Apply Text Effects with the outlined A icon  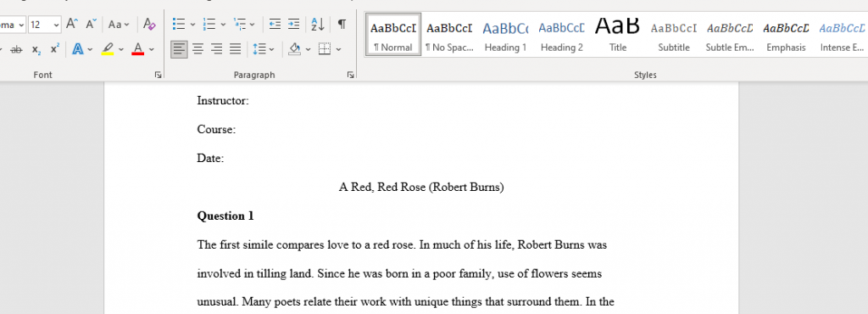(77, 50)
